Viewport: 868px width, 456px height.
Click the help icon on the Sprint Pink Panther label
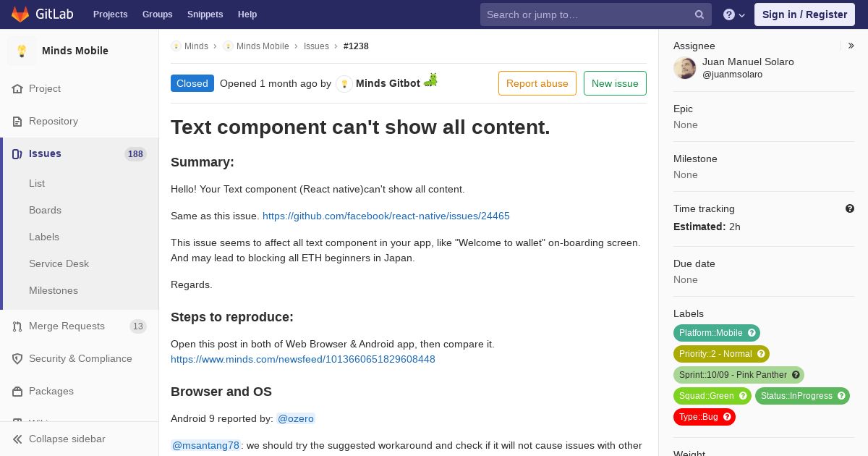[796, 375]
